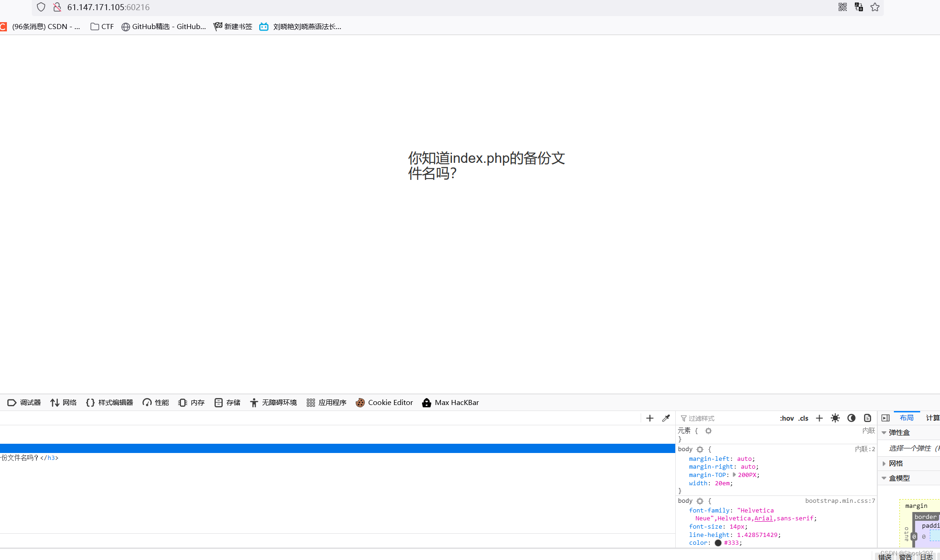This screenshot has height=560, width=940.
Task: Click the add new CSS rule plus icon
Action: (819, 418)
